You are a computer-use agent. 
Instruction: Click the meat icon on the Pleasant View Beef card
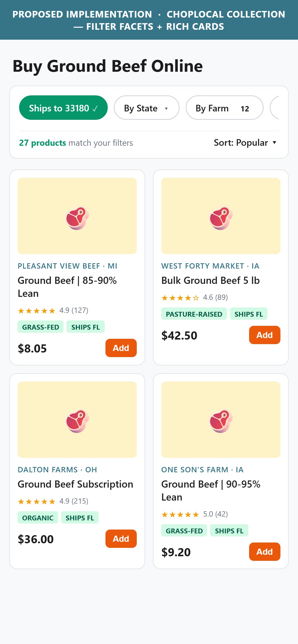[x=77, y=218]
